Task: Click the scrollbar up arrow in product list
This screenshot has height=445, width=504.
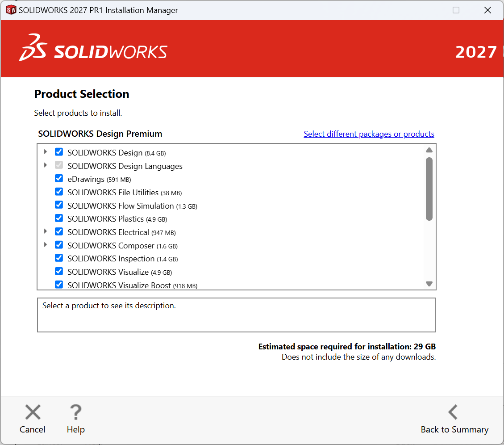Action: point(429,150)
